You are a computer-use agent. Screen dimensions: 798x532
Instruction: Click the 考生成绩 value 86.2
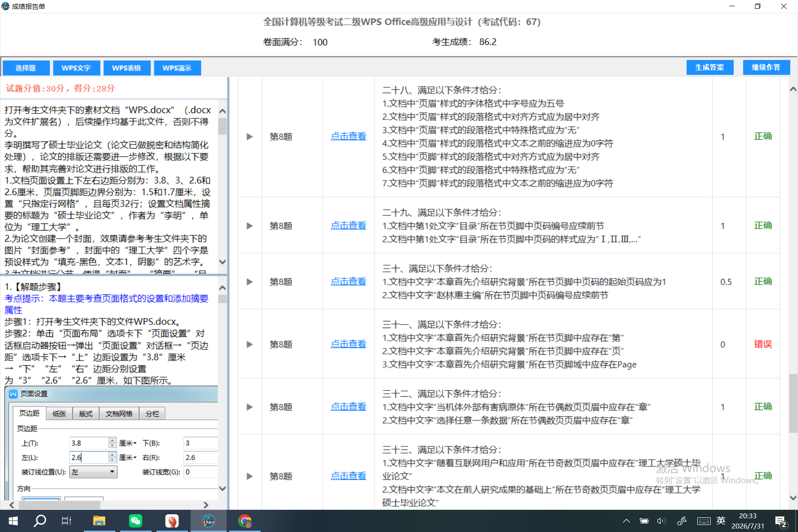pyautogui.click(x=488, y=42)
